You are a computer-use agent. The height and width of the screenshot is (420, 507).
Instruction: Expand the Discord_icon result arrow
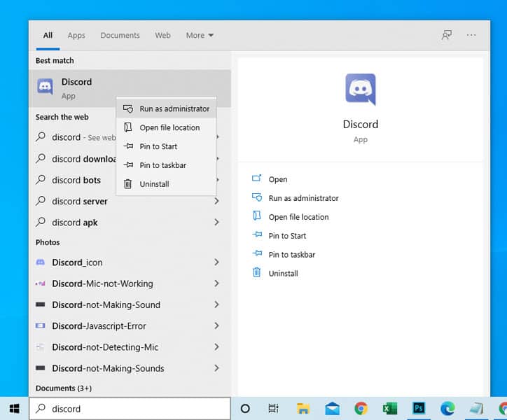(216, 262)
